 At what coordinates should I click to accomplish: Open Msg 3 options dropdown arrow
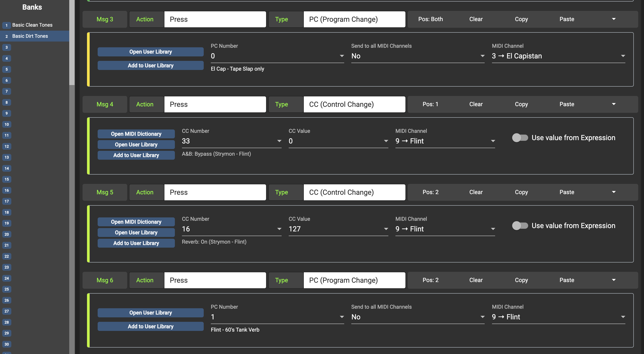pyautogui.click(x=614, y=19)
